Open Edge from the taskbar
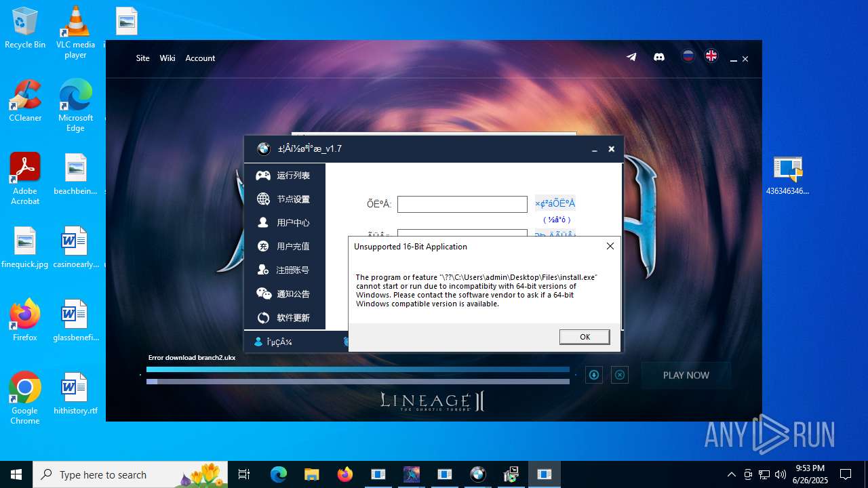 (x=279, y=474)
